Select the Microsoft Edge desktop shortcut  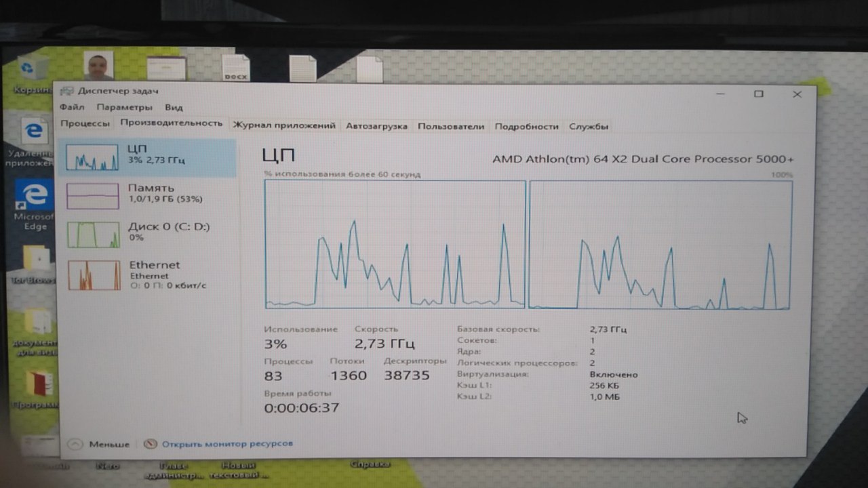[34, 204]
